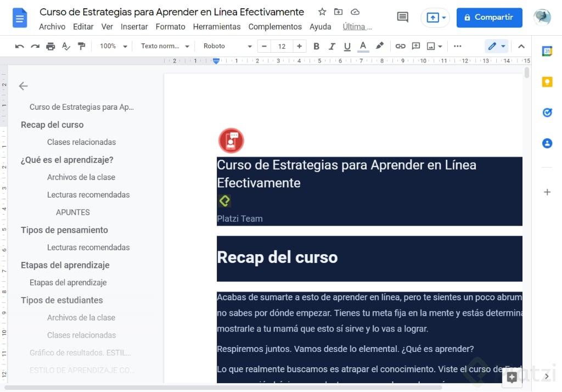Open comment history icon
Viewport: 562px width, 392px height.
(x=402, y=17)
